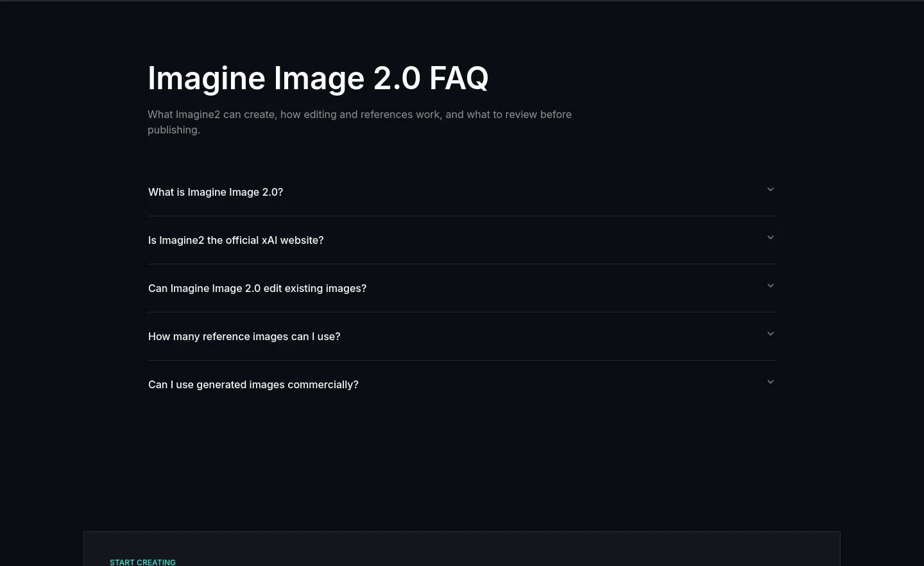Open the chevron next to the edit existing images question

pos(771,286)
